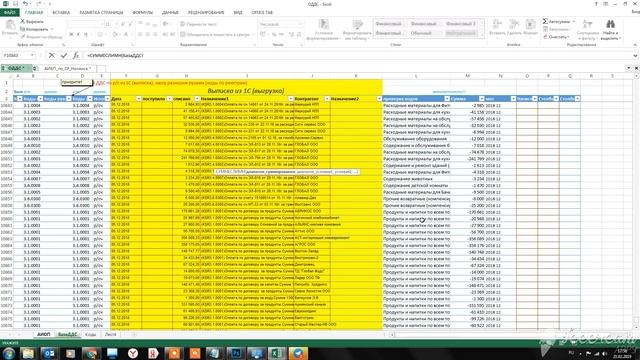Viewport: 640px width, 360px height.
Task: Select the АНОП sheet tab
Action: (x=43, y=334)
